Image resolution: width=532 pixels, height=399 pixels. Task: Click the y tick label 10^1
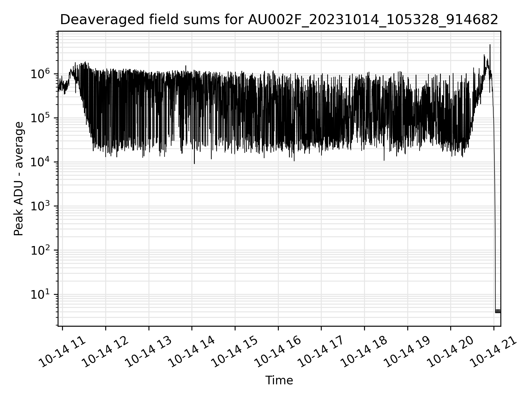tap(40, 294)
